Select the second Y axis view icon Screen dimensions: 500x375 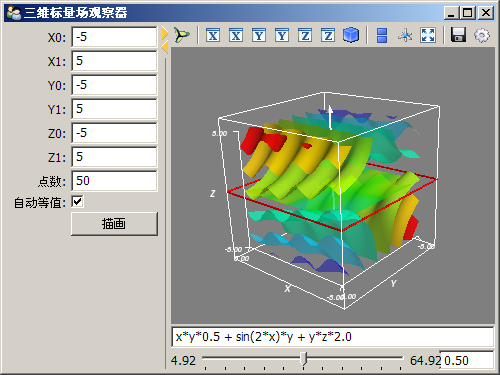click(282, 35)
